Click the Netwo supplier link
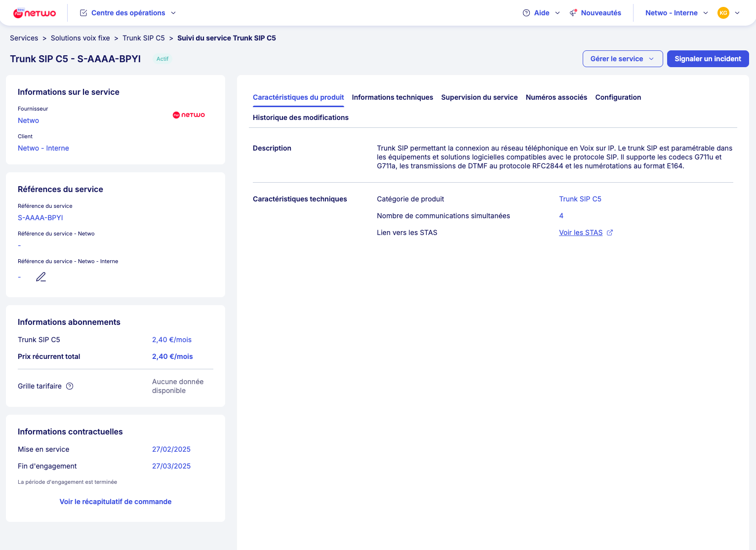Image resolution: width=756 pixels, height=550 pixels. [x=28, y=120]
